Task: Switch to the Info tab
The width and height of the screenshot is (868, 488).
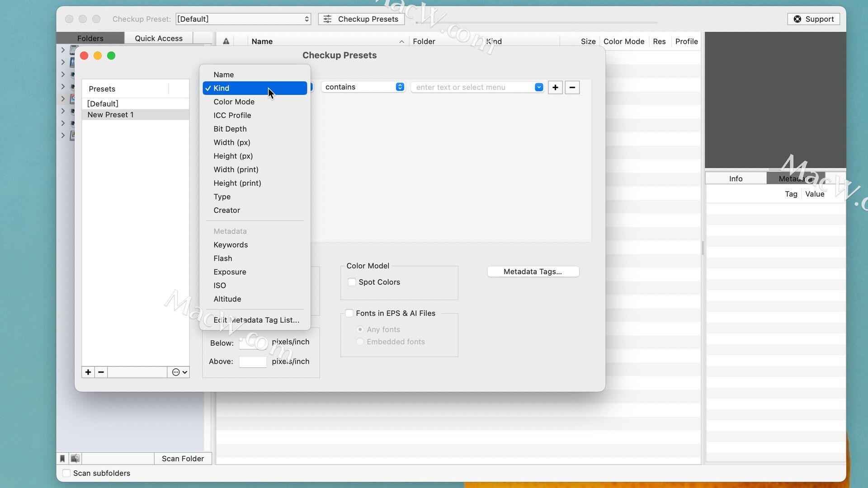Action: coord(736,178)
